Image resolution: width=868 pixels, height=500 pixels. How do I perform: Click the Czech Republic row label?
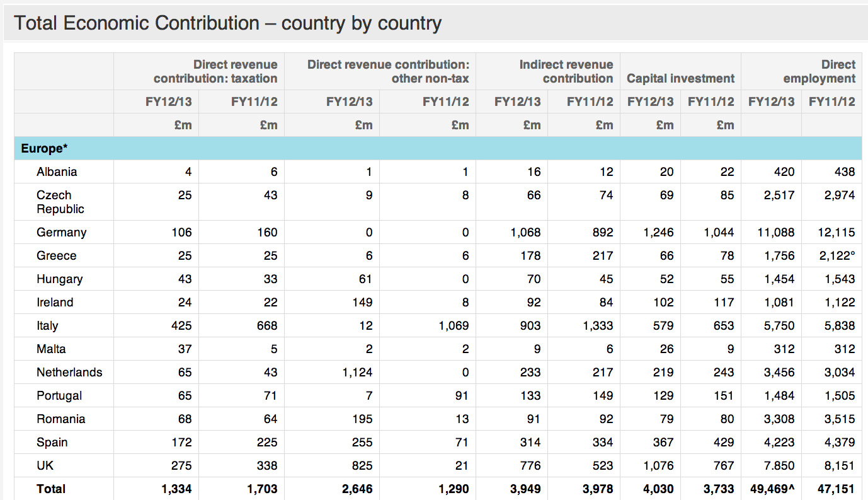pos(60,202)
